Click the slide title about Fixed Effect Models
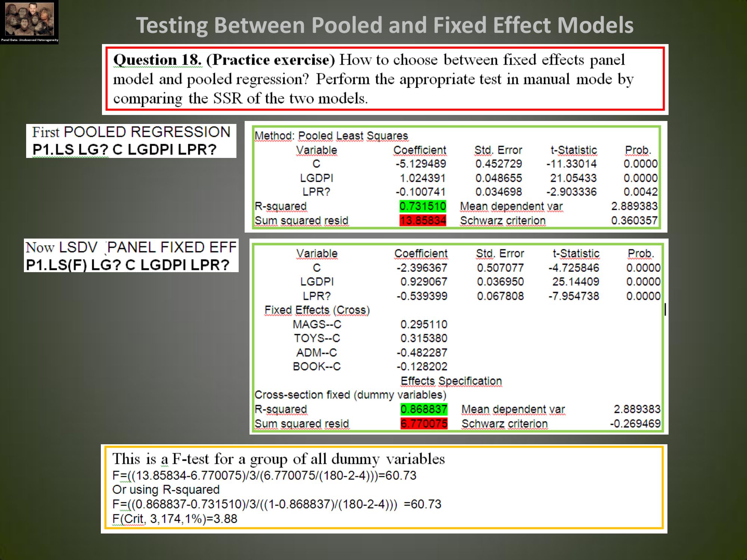The width and height of the screenshot is (747, 560). pos(384,25)
